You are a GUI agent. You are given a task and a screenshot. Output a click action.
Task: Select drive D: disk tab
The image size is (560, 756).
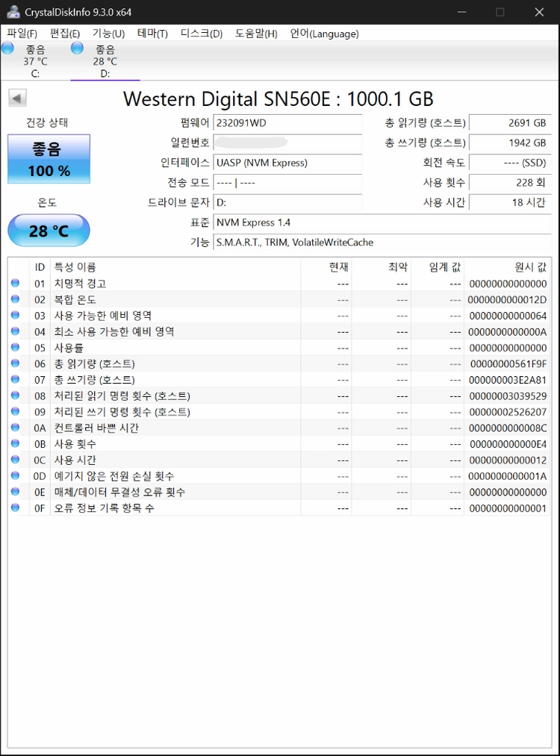coord(105,61)
